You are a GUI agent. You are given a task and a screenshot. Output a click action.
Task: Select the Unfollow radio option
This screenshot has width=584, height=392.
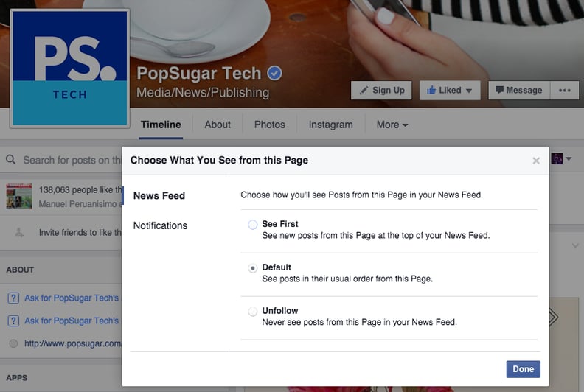(252, 311)
